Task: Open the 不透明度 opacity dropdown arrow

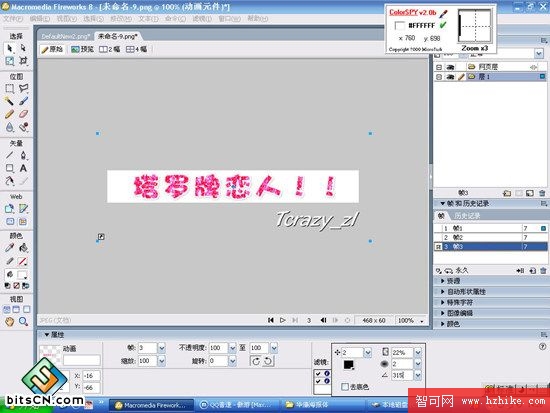Action: pyautogui.click(x=232, y=348)
